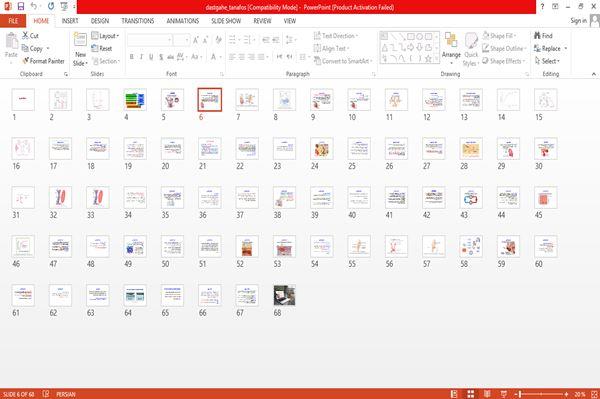The width and height of the screenshot is (600, 399).
Task: Open the TRANSITIONS ribbon tab
Action: click(x=138, y=21)
